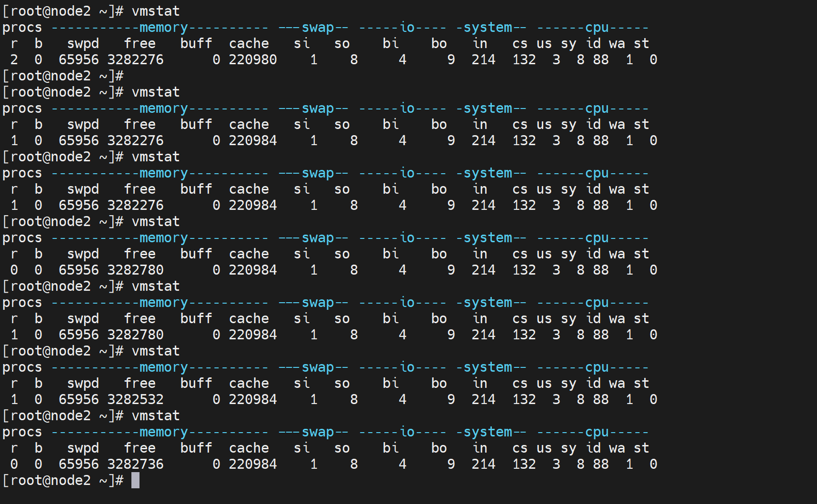Click the cs value 132 in first output
Image resolution: width=817 pixels, height=504 pixels.
(524, 59)
